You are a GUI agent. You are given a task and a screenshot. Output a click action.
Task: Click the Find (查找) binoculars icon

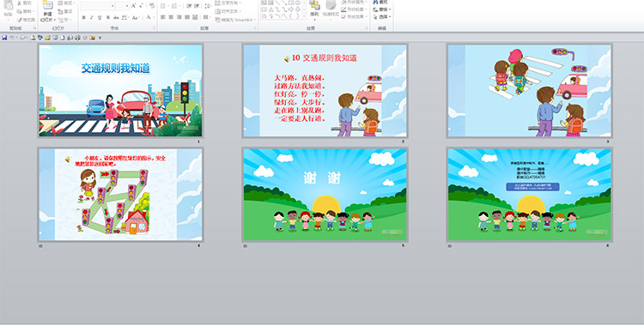[x=375, y=2]
